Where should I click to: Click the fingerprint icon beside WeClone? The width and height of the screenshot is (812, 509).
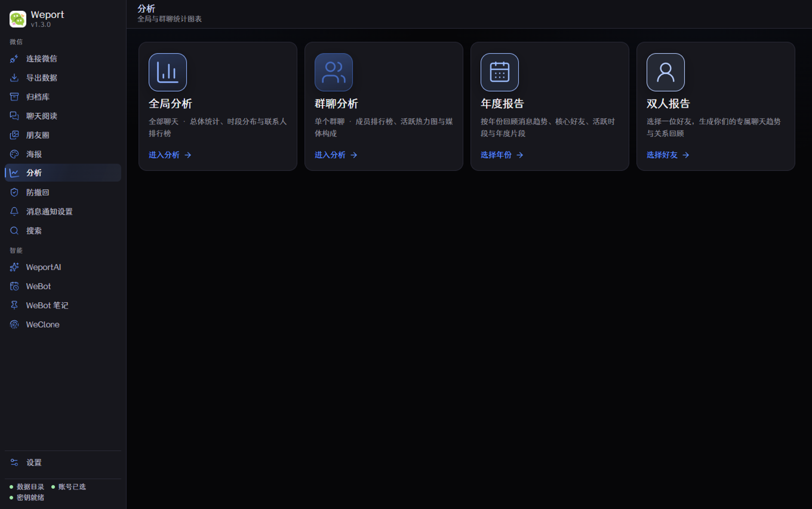click(14, 324)
